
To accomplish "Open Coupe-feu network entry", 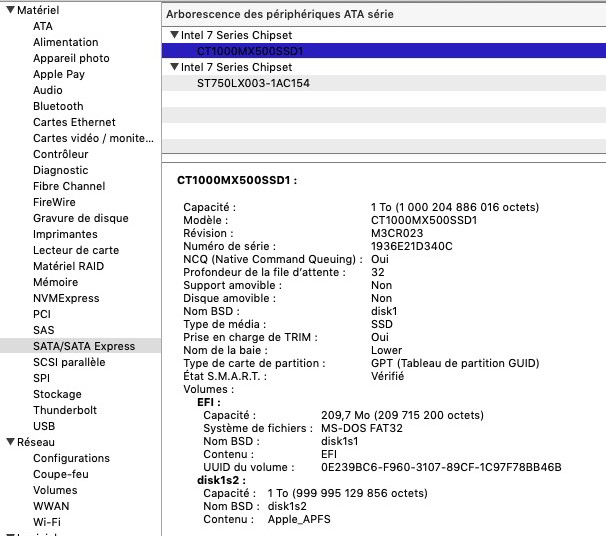I will [61, 474].
